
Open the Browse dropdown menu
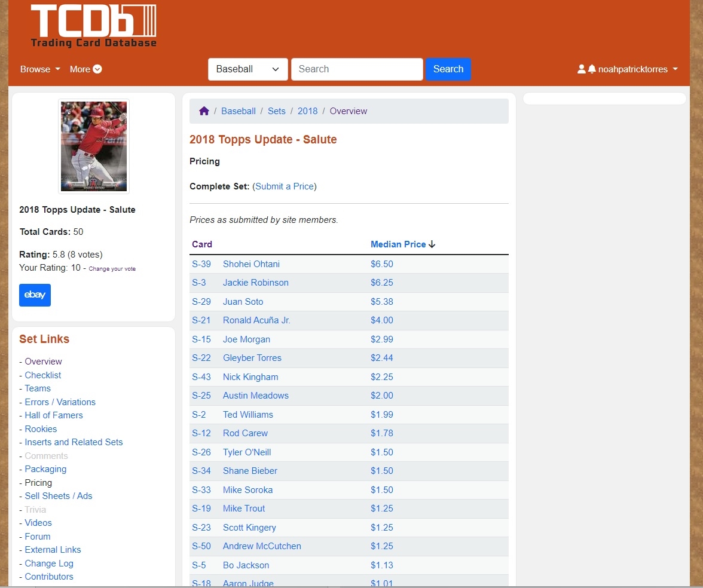tap(41, 69)
